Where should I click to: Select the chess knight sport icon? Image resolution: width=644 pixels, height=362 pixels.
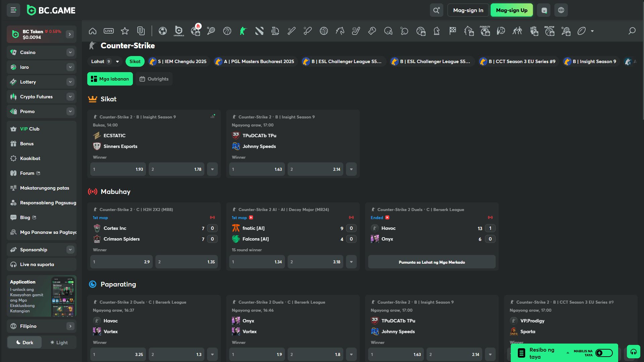pyautogui.click(x=437, y=31)
